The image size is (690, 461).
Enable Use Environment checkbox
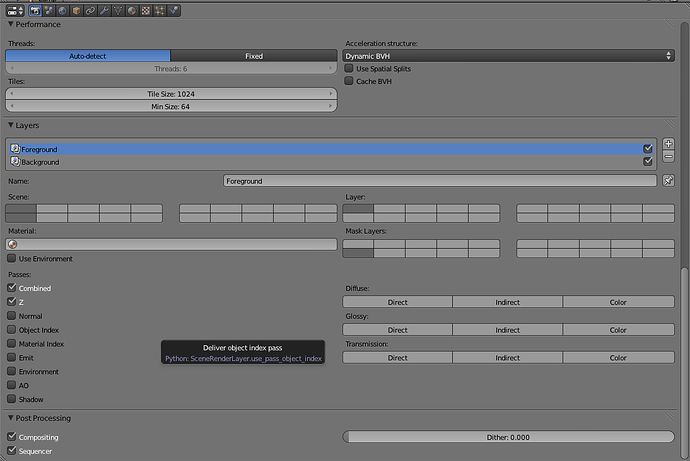(x=12, y=258)
